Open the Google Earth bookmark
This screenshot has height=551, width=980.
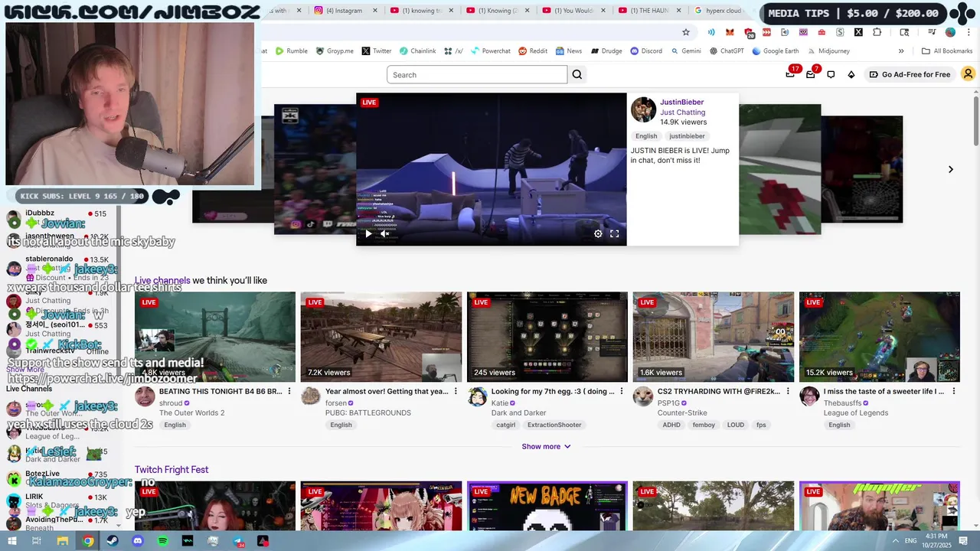pos(776,51)
